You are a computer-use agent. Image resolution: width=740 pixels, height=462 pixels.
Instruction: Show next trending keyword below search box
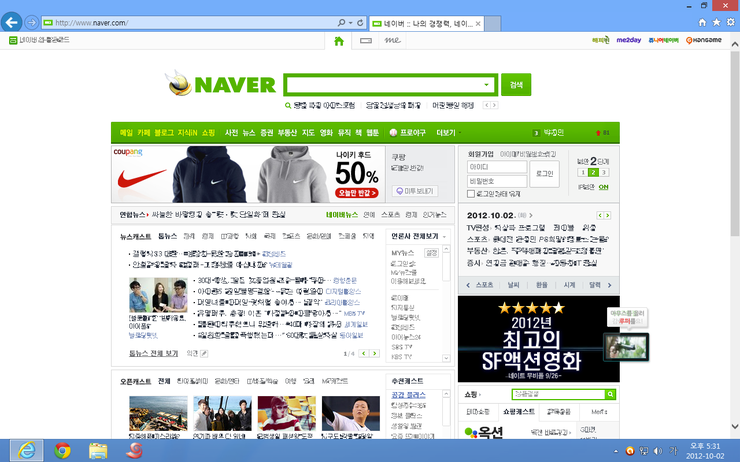pos(494,105)
